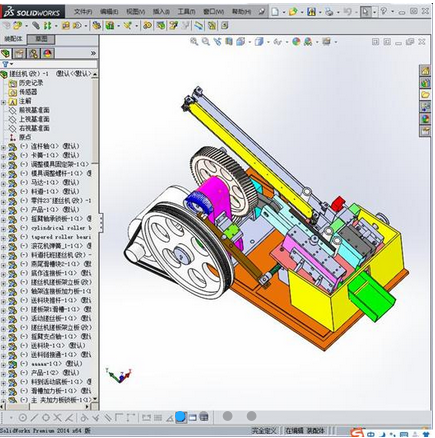Screen dimensions: 435x438
Task: Select the aaaaa-1<1> component in tree
Action: tap(51, 364)
